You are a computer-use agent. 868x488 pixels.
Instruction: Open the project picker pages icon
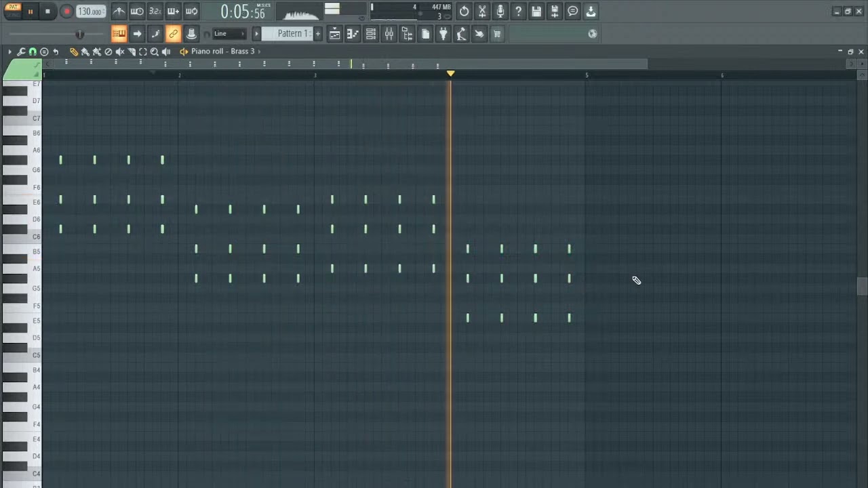click(425, 34)
